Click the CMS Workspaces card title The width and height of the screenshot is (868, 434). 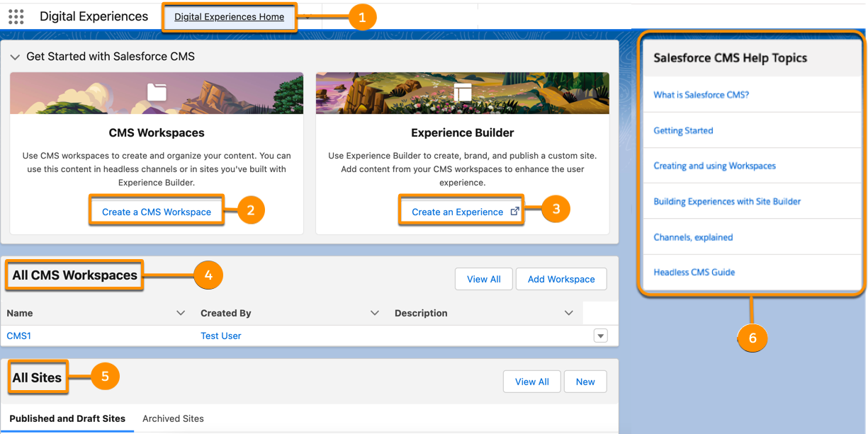(157, 132)
